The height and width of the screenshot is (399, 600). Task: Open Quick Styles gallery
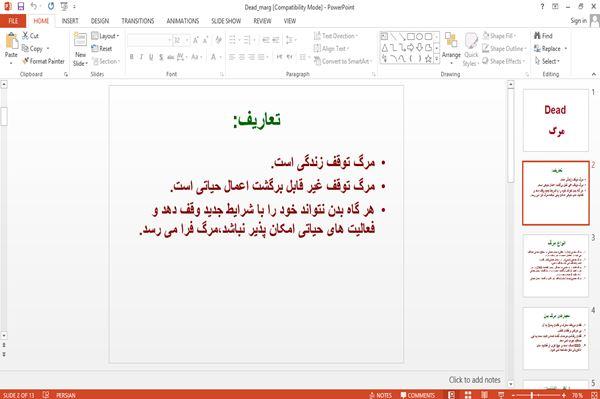pyautogui.click(x=471, y=50)
